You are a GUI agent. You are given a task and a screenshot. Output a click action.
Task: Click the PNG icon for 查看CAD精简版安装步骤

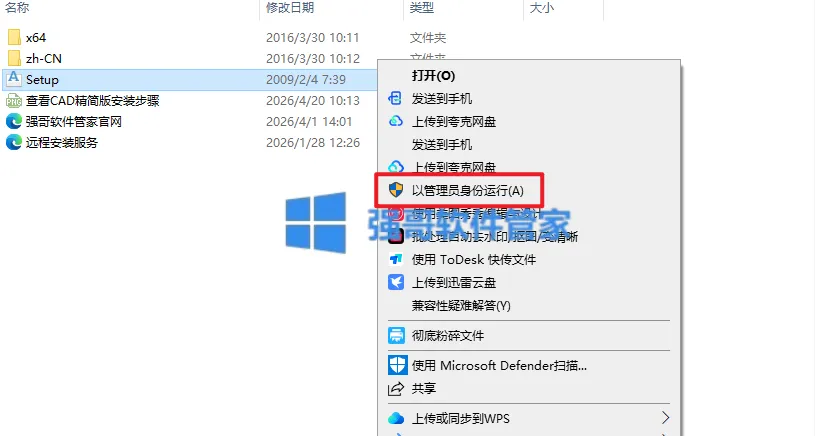pyautogui.click(x=14, y=101)
